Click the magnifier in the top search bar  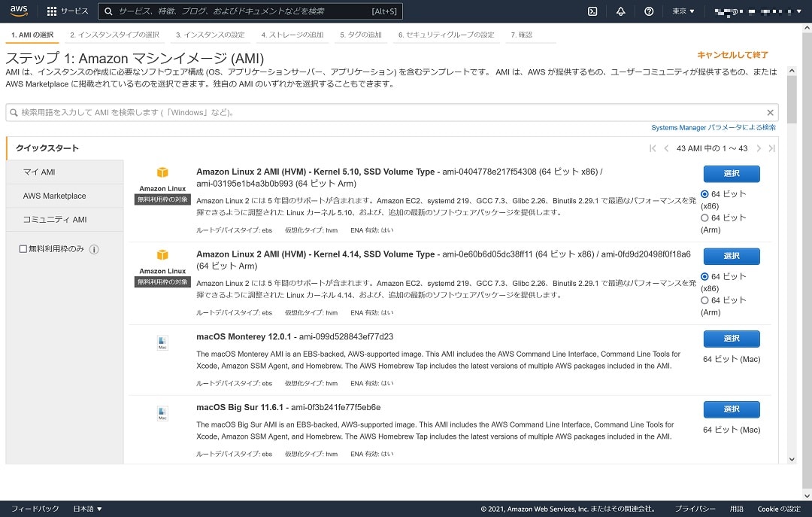[x=108, y=11]
